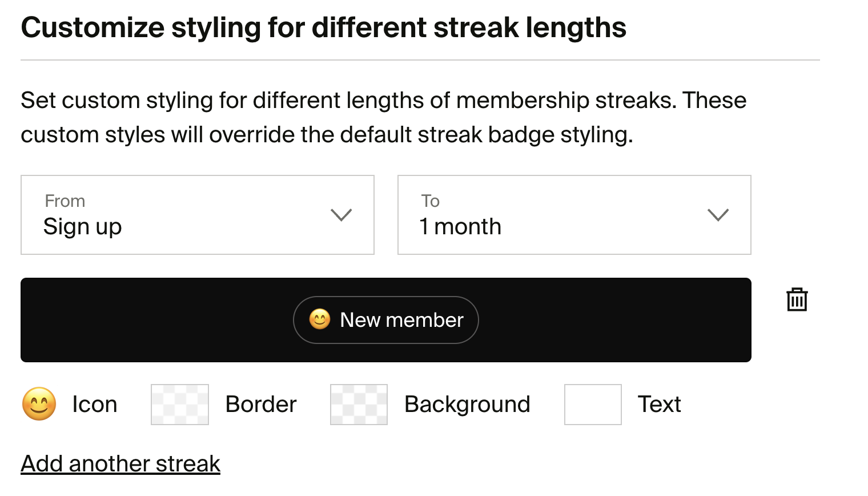Delete this streak with the trash icon
The image size is (868, 496).
pos(797,299)
